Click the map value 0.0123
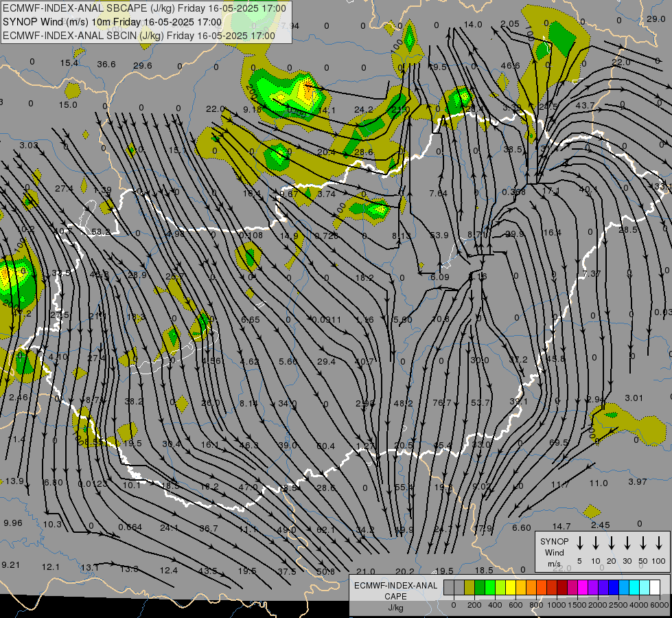The image size is (672, 618). [93, 484]
